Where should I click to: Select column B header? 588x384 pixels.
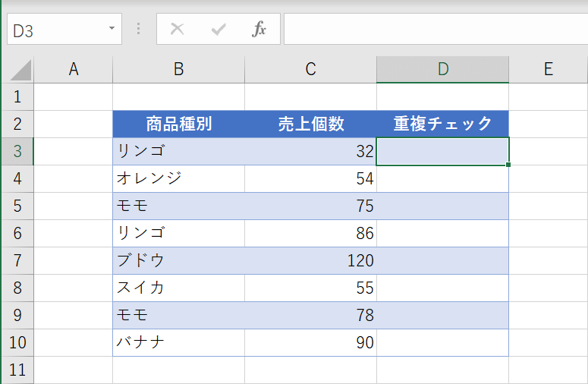pos(178,70)
